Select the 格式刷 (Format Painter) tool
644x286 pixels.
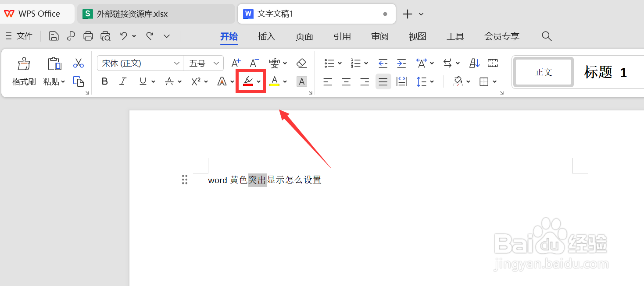pos(24,71)
